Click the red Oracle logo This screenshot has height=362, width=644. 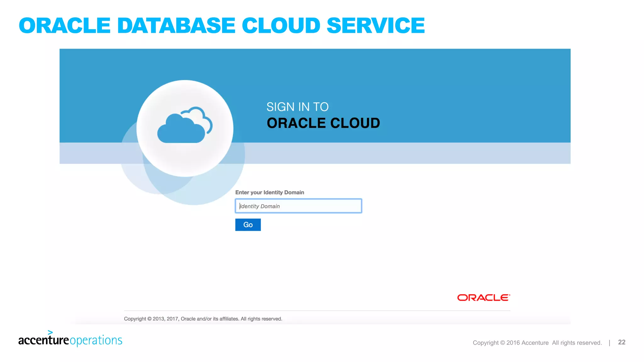pyautogui.click(x=484, y=297)
